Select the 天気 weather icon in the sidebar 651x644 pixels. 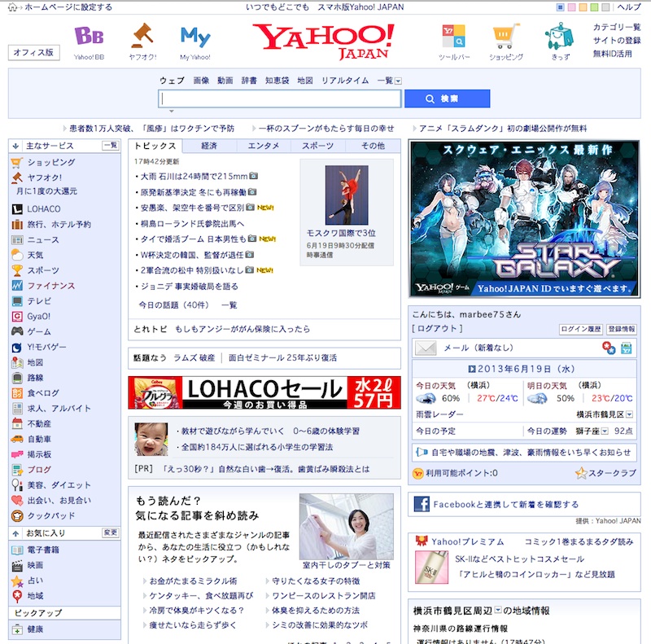[18, 256]
